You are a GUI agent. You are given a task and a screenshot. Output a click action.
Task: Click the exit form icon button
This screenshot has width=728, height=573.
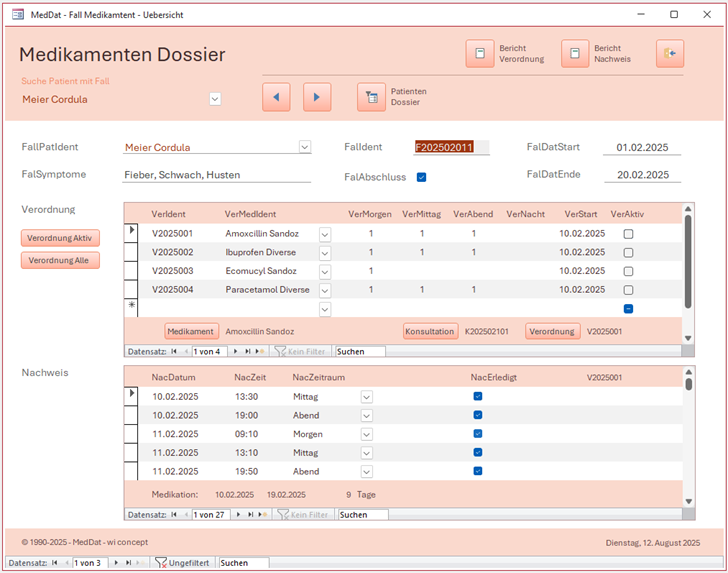point(670,54)
